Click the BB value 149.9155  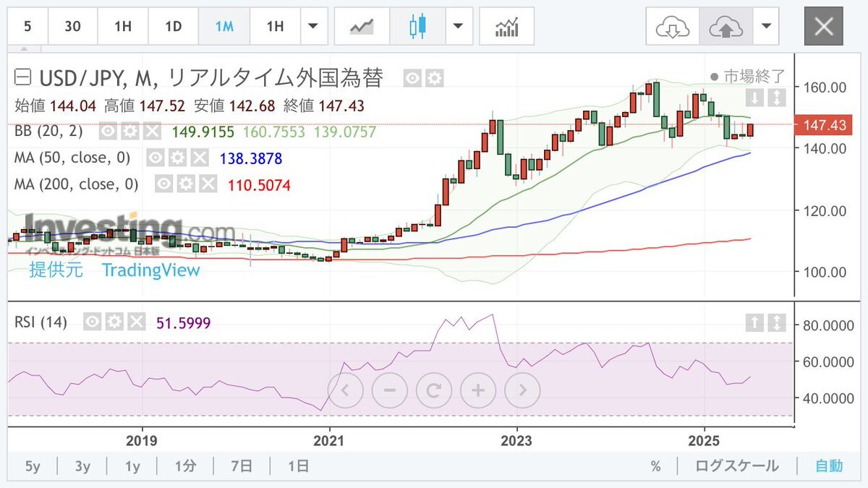click(x=203, y=132)
